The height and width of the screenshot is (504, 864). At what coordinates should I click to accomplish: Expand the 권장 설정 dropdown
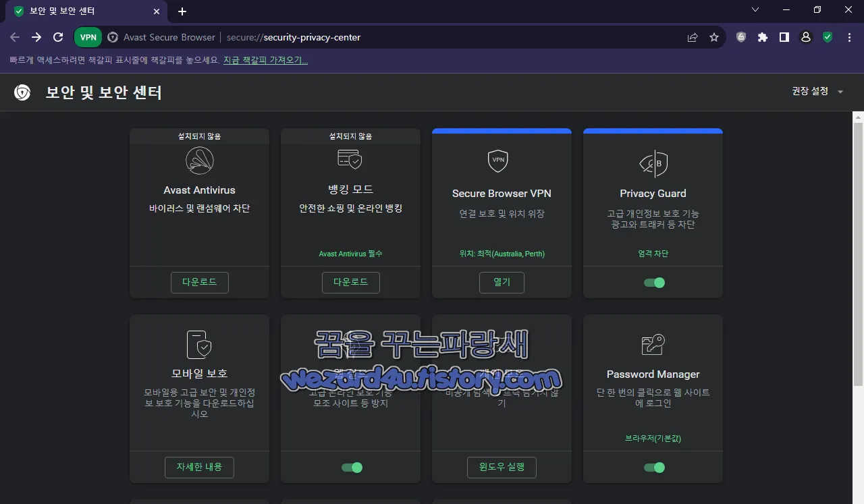817,91
